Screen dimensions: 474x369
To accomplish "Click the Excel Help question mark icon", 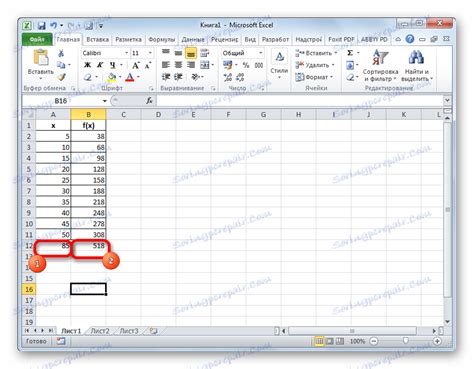I will point(410,39).
